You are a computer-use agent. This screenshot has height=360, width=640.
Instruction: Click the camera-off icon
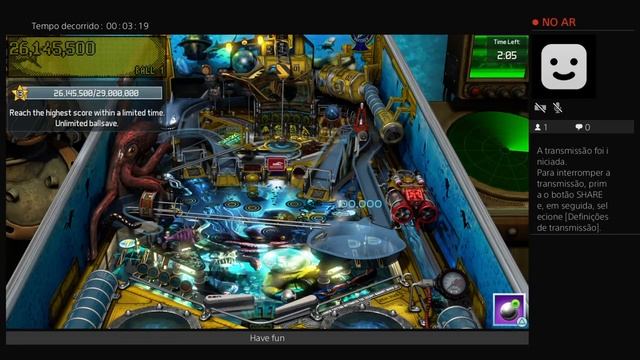(540, 108)
